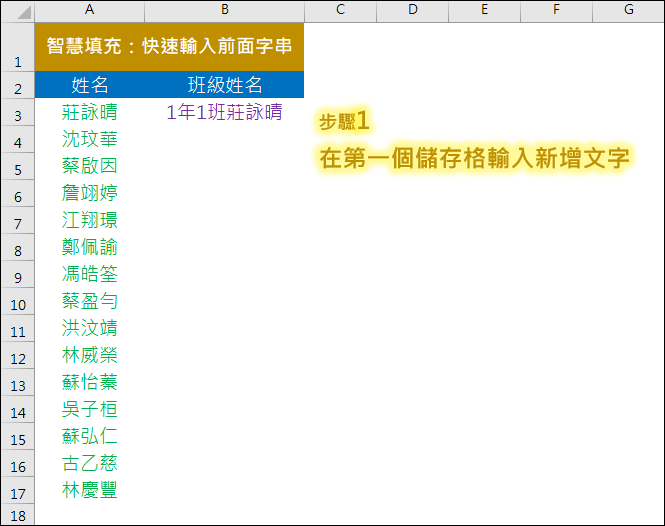Select column E header
Screen dimensions: 665x526
tap(484, 11)
